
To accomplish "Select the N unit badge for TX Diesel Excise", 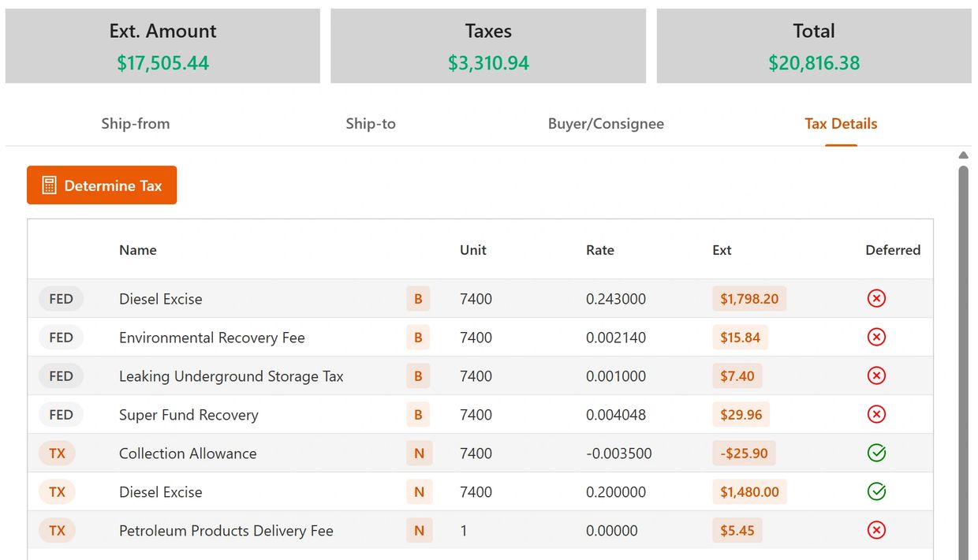I will pyautogui.click(x=418, y=491).
